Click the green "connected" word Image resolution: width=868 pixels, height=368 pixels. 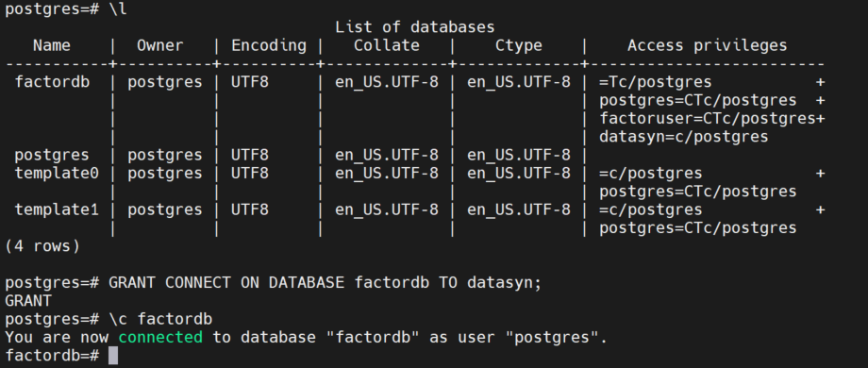click(160, 338)
